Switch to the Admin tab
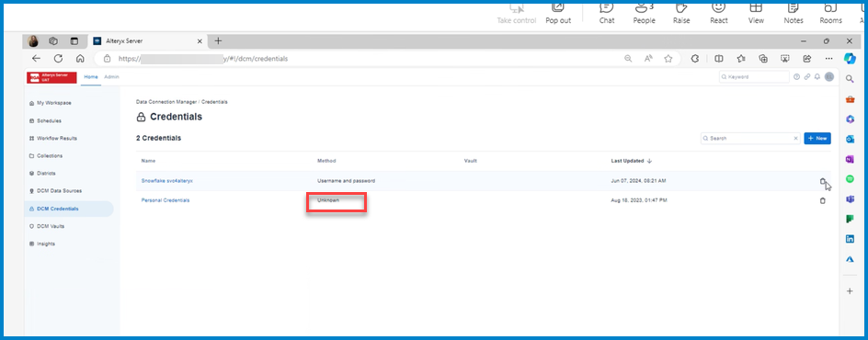Image resolution: width=868 pixels, height=340 pixels. click(x=112, y=77)
